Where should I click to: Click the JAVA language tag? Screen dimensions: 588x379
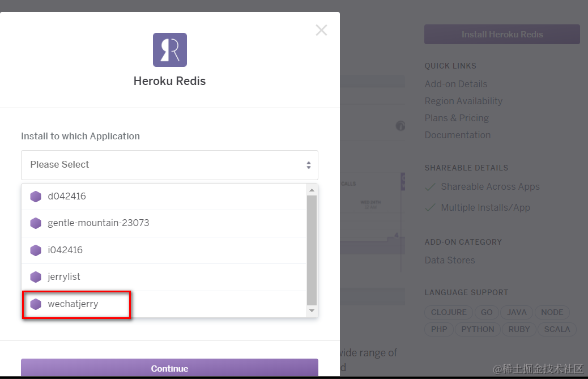[517, 312]
